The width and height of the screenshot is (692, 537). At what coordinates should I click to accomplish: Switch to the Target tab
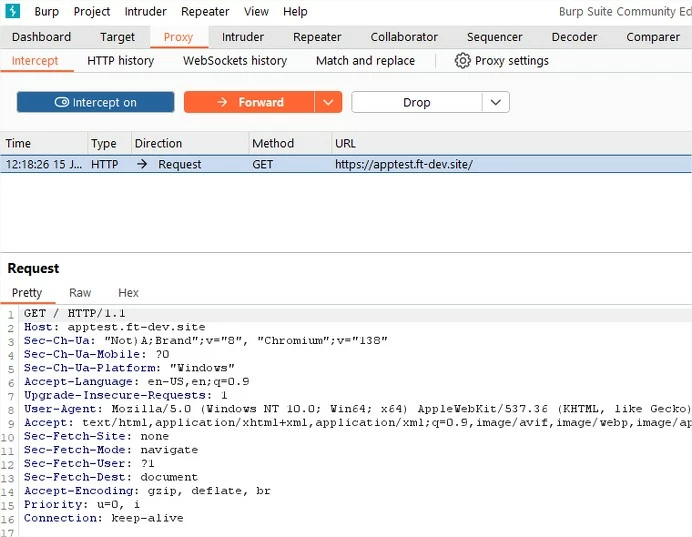tap(117, 37)
